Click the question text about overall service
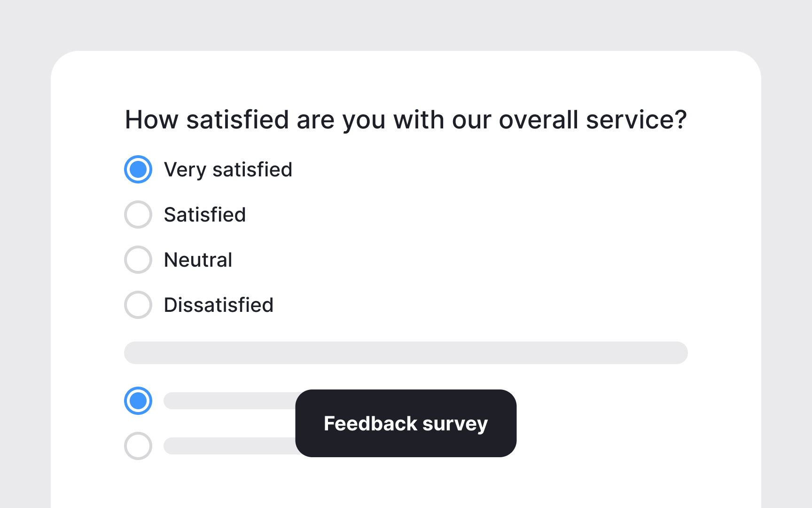This screenshot has height=508, width=812. (406, 119)
